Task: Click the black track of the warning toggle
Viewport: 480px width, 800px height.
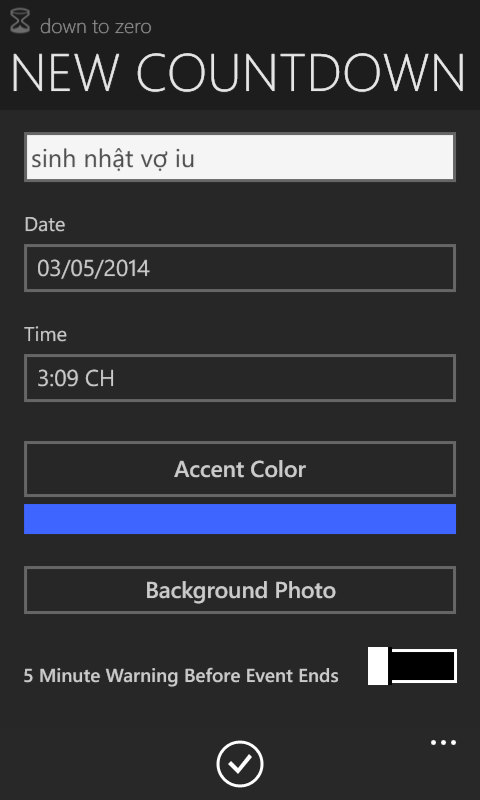Action: 423,666
